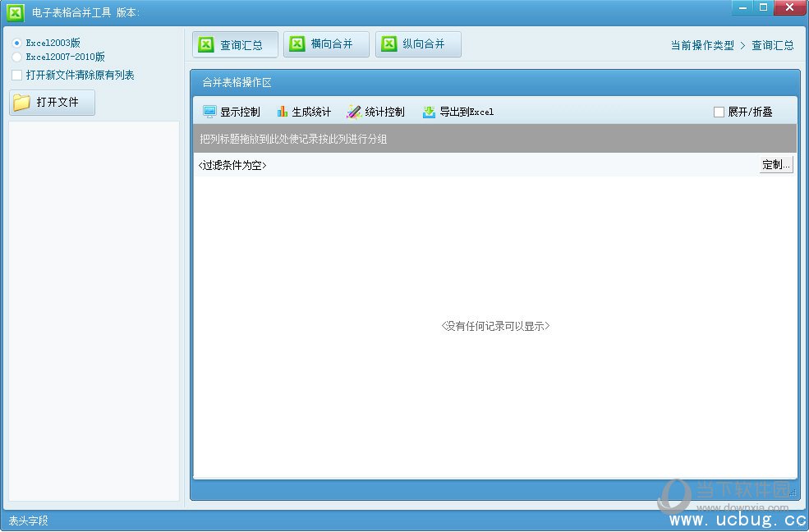Click the Excel icon on 查询汇总 tab
This screenshot has height=532, width=809.
(x=208, y=44)
